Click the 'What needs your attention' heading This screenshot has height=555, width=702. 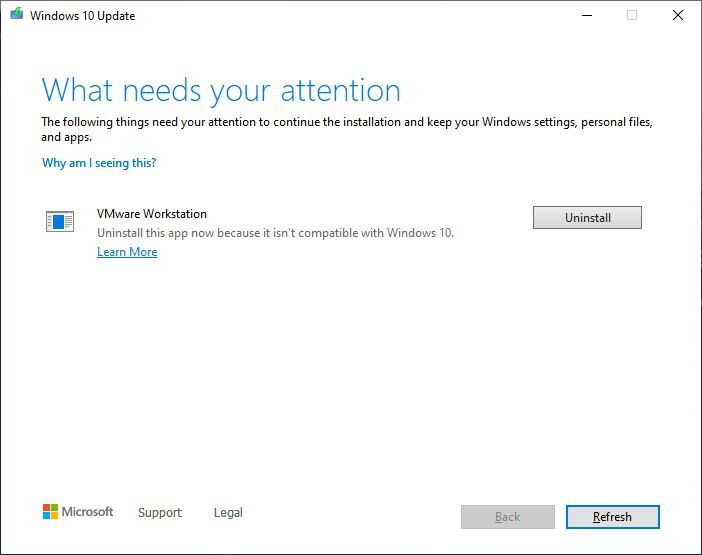coord(221,91)
